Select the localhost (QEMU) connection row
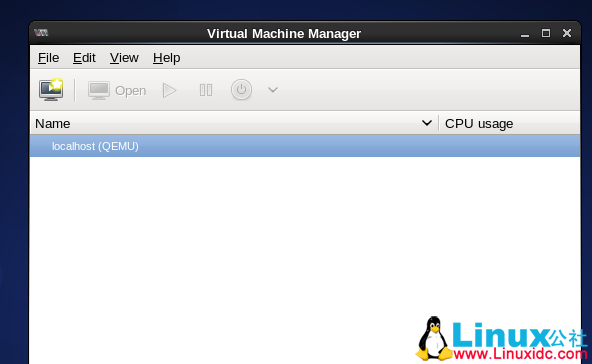This screenshot has width=592, height=364. [305, 146]
